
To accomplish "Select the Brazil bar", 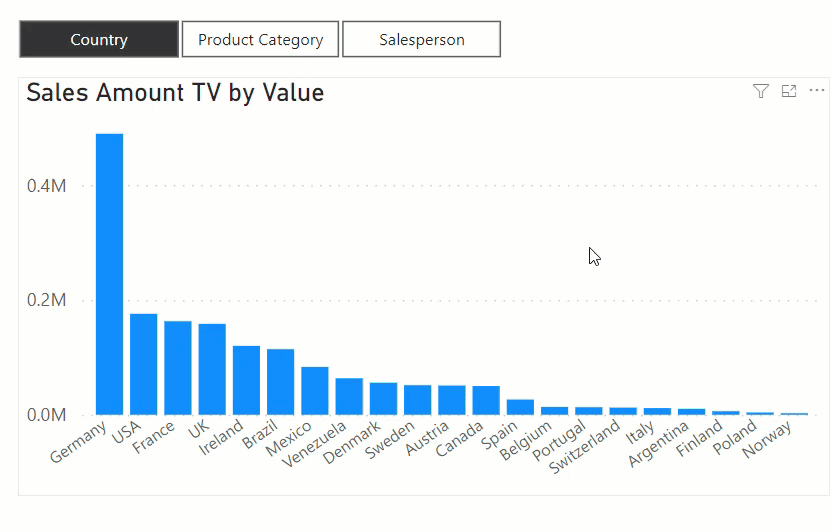I will click(281, 382).
